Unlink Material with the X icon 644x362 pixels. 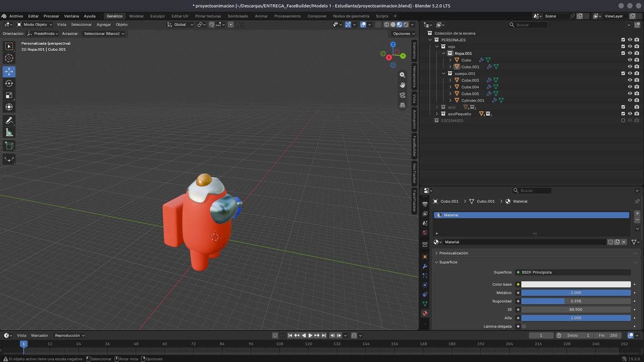coord(624,242)
